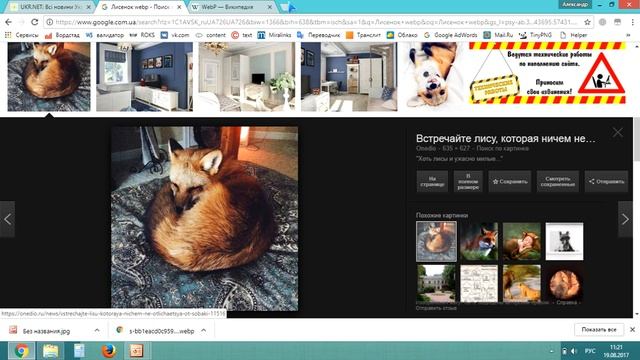
Task: Open downloaded Без названия.jpg file
Action: [46, 331]
